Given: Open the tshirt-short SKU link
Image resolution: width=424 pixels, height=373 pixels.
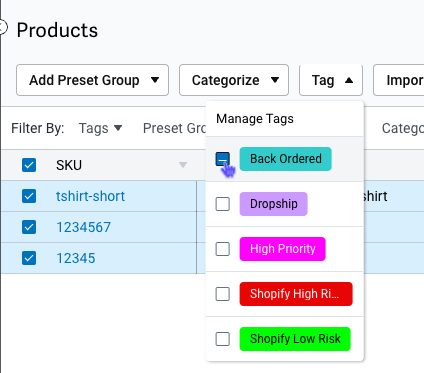Looking at the screenshot, I should pos(90,196).
